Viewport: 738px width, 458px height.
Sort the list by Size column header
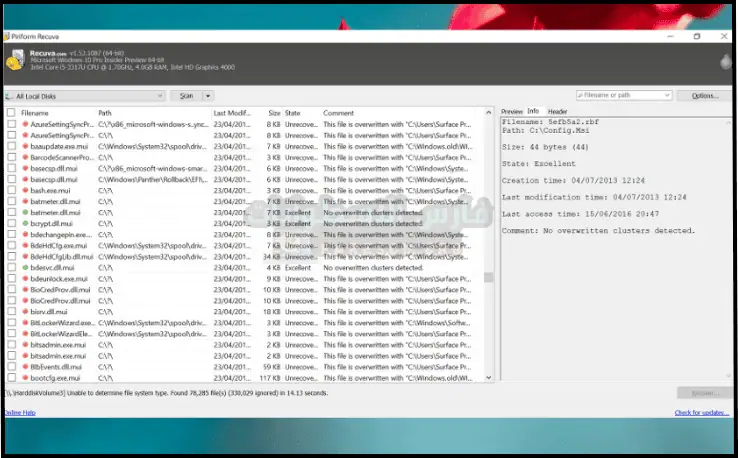(273, 113)
